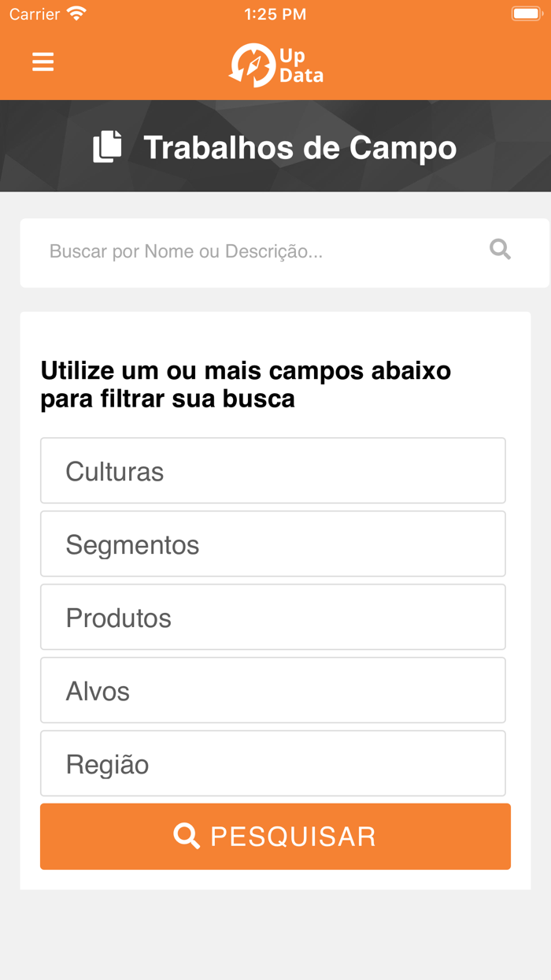Click the clock showing 1:25 PM
Image resolution: width=551 pixels, height=980 pixels.
click(275, 13)
